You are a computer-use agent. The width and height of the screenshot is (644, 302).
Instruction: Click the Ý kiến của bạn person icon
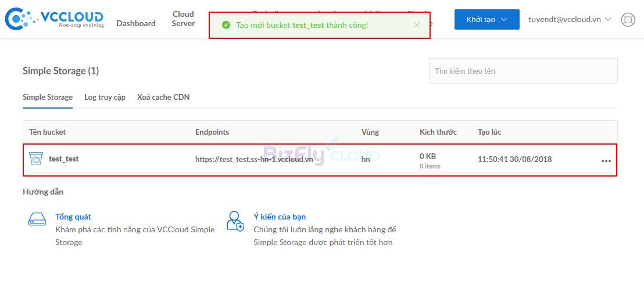point(235,221)
